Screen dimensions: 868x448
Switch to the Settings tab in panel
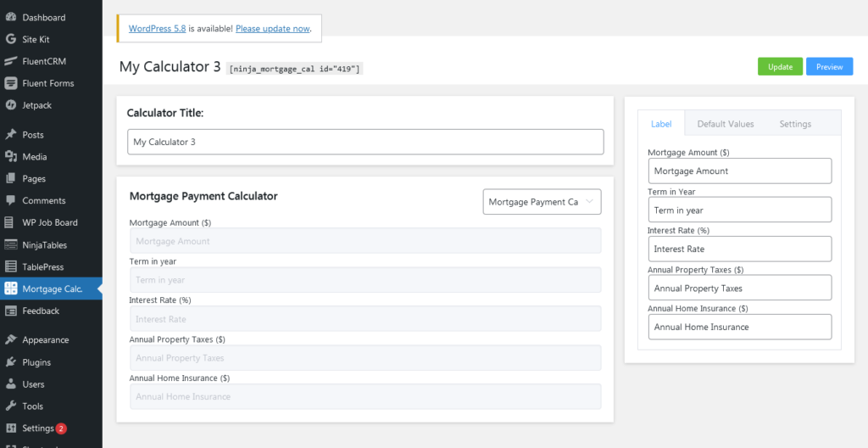point(795,124)
